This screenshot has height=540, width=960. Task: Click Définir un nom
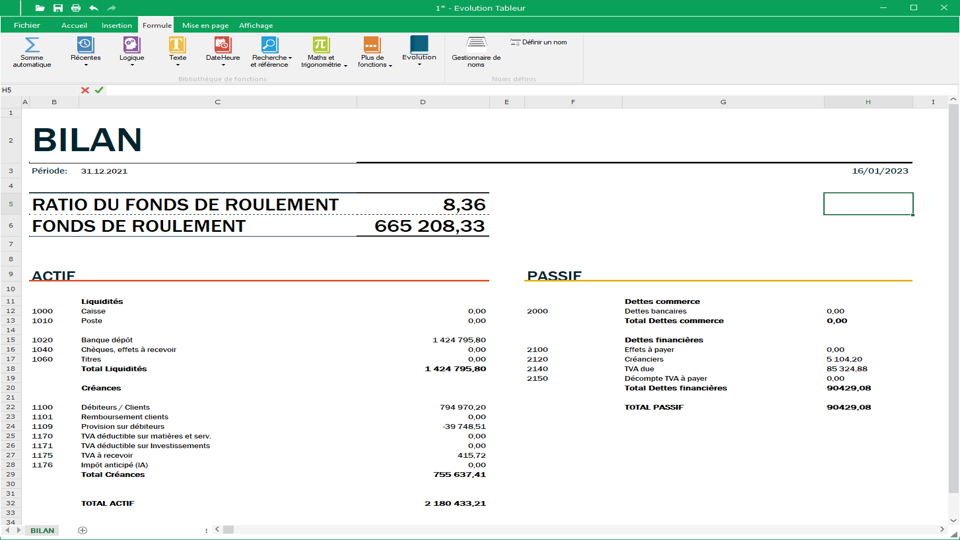point(539,42)
